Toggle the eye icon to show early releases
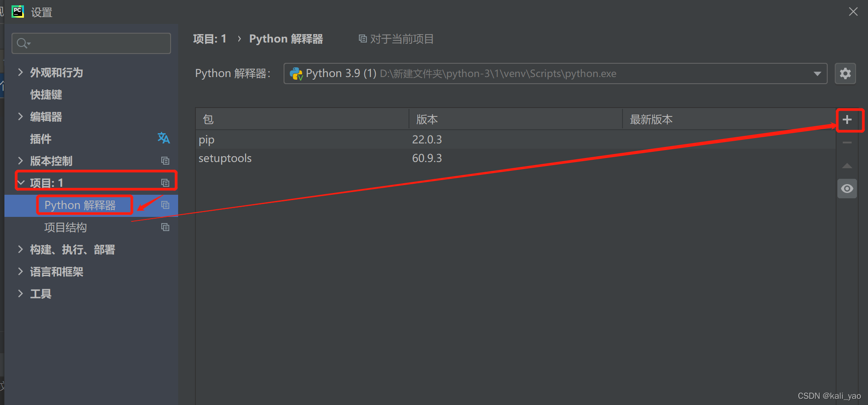Viewport: 868px width, 405px height. point(847,188)
